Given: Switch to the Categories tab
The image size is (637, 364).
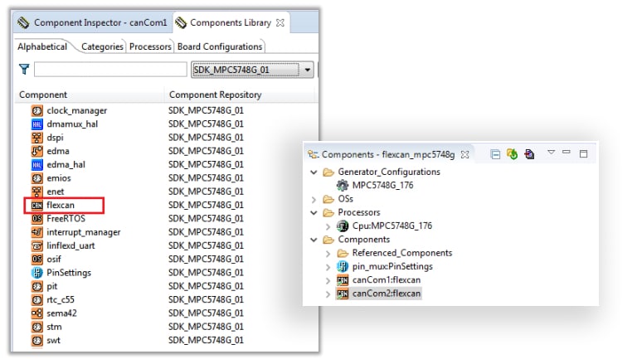Looking at the screenshot, I should click(102, 46).
